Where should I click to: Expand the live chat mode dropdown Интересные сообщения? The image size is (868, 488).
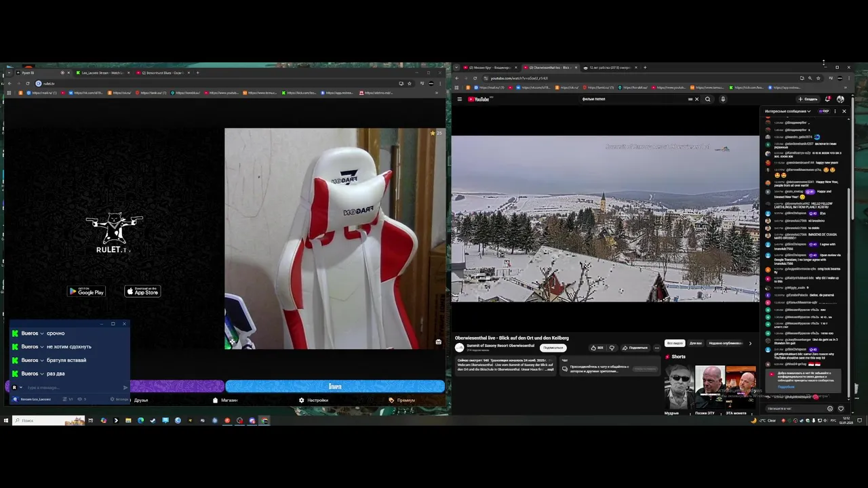[787, 111]
